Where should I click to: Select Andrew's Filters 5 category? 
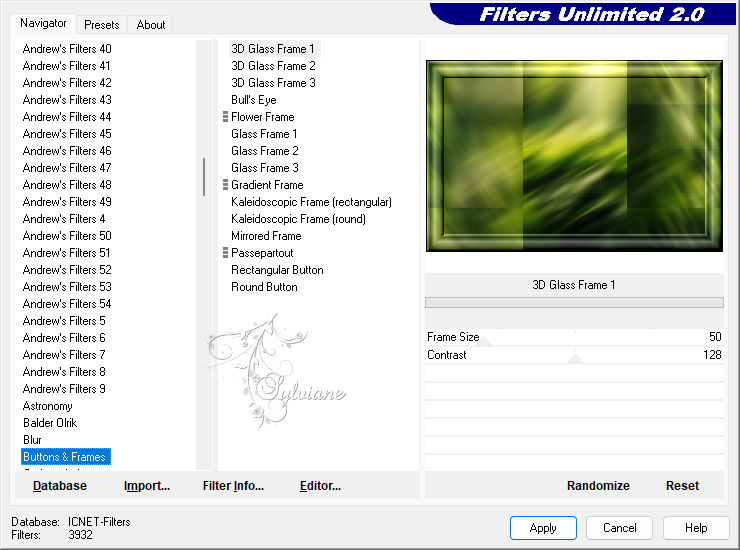pyautogui.click(x=64, y=321)
